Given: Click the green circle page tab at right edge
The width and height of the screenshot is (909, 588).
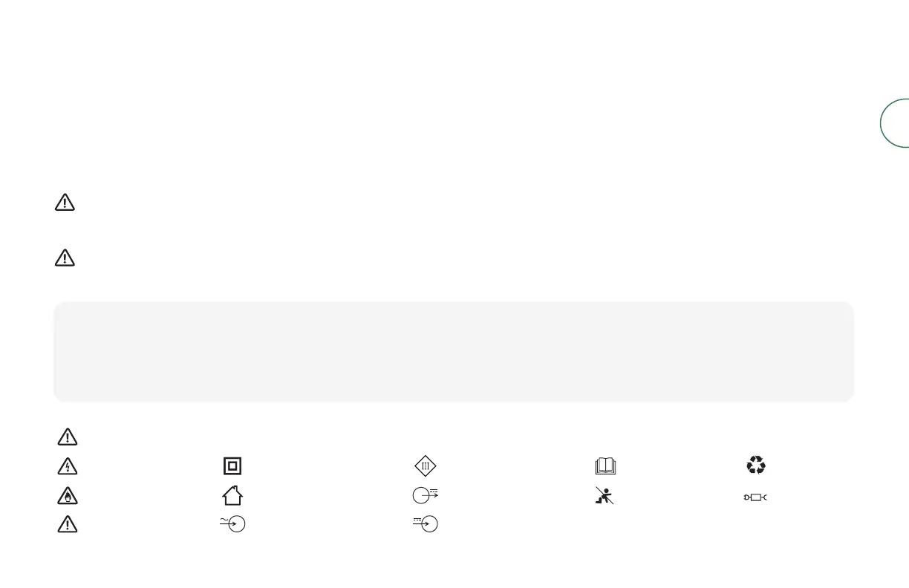Looking at the screenshot, I should click(x=895, y=122).
